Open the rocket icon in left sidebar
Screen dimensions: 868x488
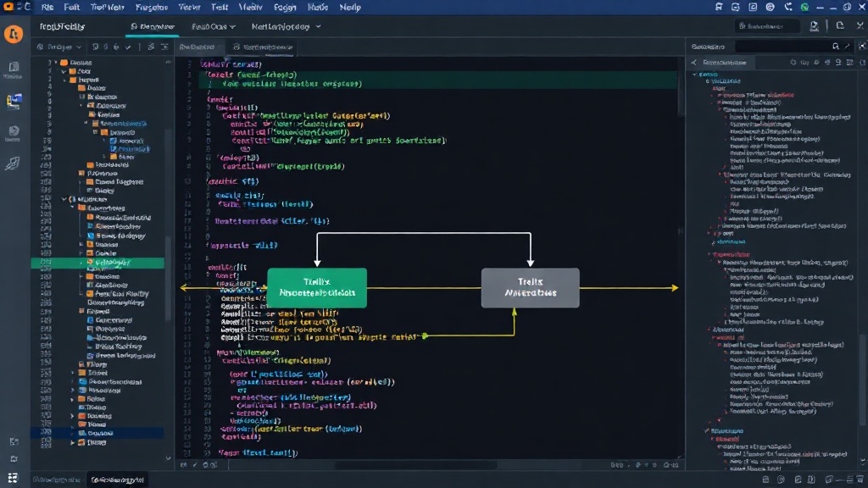(13, 164)
